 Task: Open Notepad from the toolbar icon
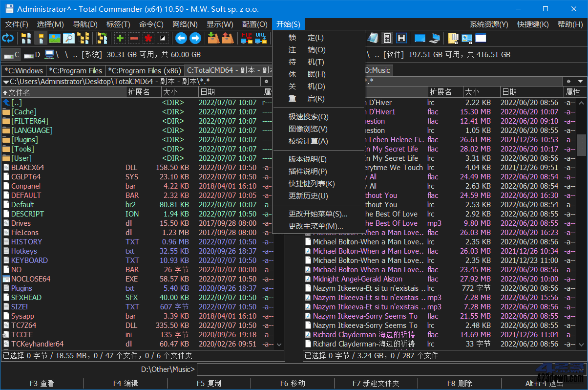(x=373, y=38)
